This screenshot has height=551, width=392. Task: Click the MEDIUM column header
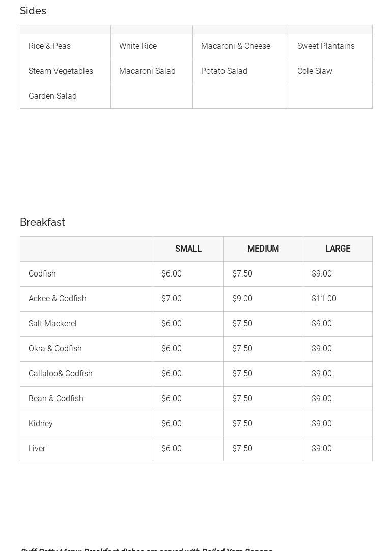click(263, 249)
